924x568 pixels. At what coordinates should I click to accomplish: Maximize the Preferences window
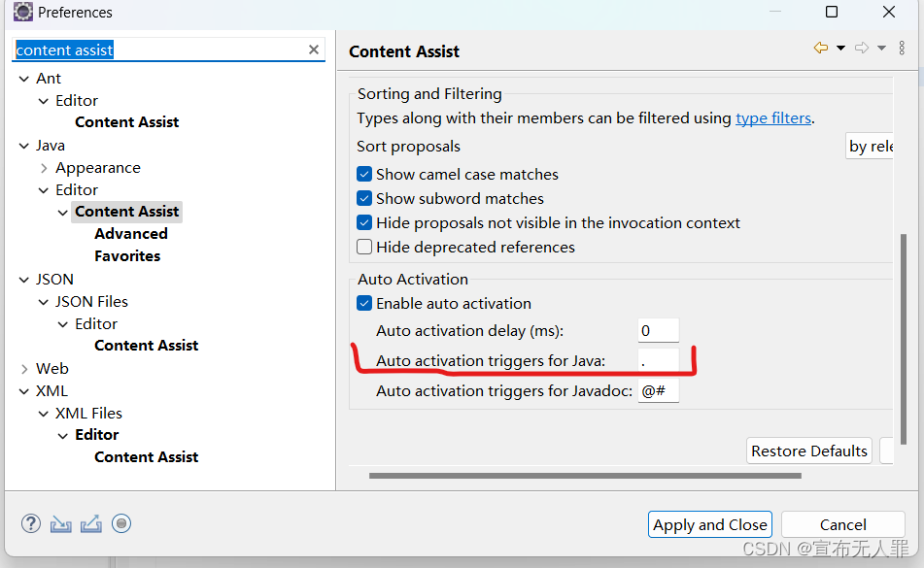[x=832, y=12]
